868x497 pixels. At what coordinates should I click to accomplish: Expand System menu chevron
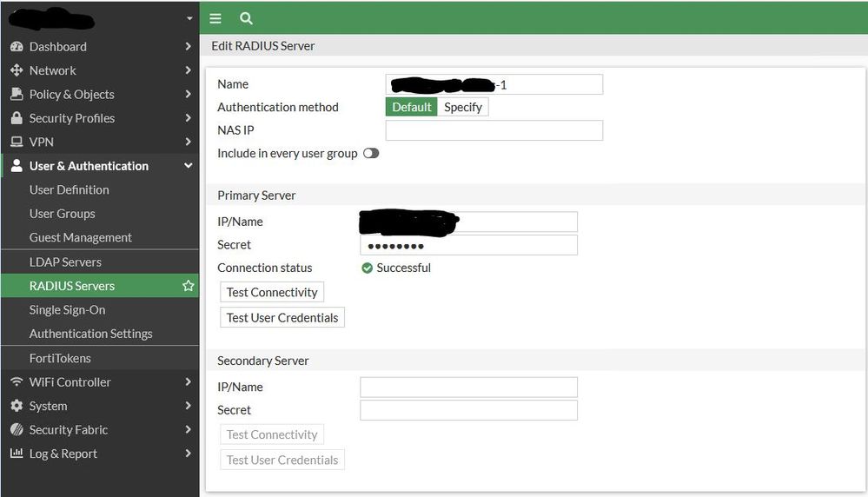pyautogui.click(x=189, y=406)
